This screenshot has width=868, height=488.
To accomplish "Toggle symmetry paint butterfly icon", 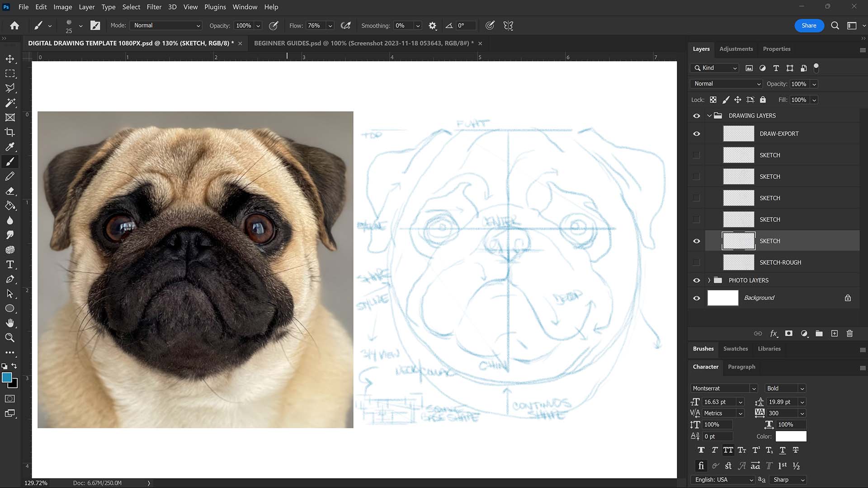I will tap(508, 26).
